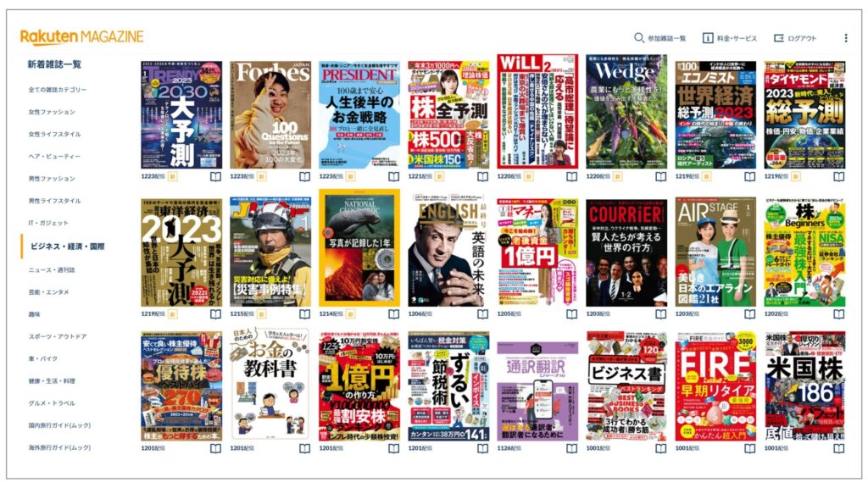Click 新着雑誌一覧 heading in sidebar
Viewport: 868px width, 488px height.
pyautogui.click(x=54, y=64)
